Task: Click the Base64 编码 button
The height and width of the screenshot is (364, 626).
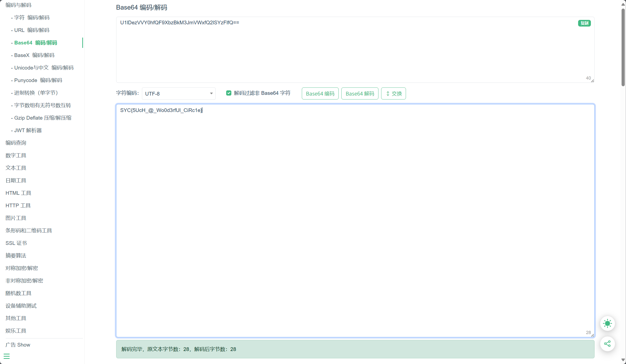Action: (320, 93)
